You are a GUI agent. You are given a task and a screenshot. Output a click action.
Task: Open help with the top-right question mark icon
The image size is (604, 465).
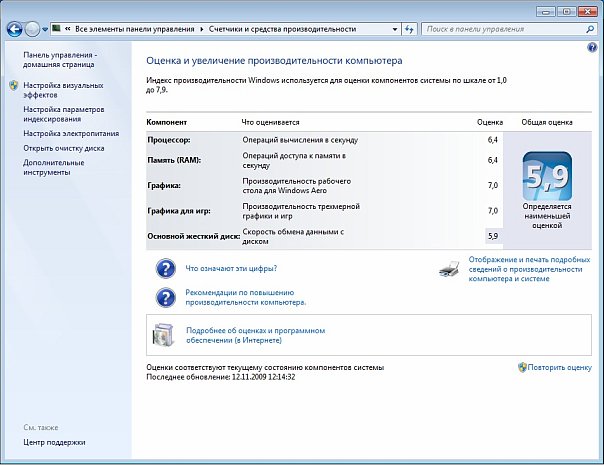click(593, 48)
